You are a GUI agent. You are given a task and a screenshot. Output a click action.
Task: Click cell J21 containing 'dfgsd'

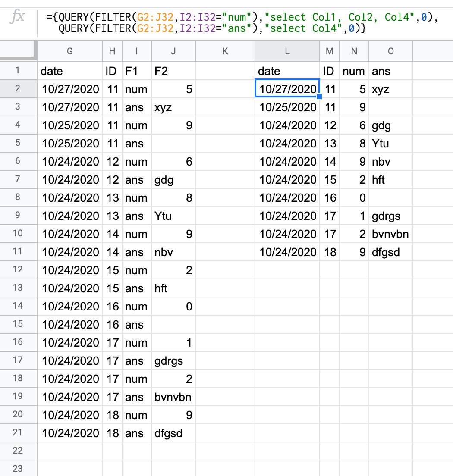[173, 433]
